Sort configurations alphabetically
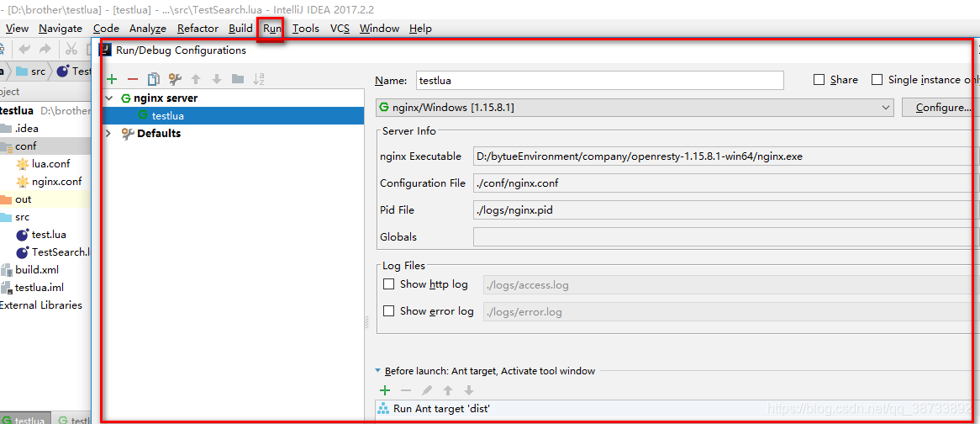980x424 pixels. tap(259, 79)
